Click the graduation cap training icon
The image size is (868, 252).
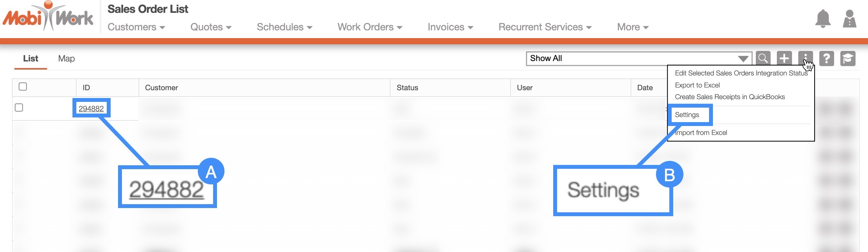click(847, 58)
